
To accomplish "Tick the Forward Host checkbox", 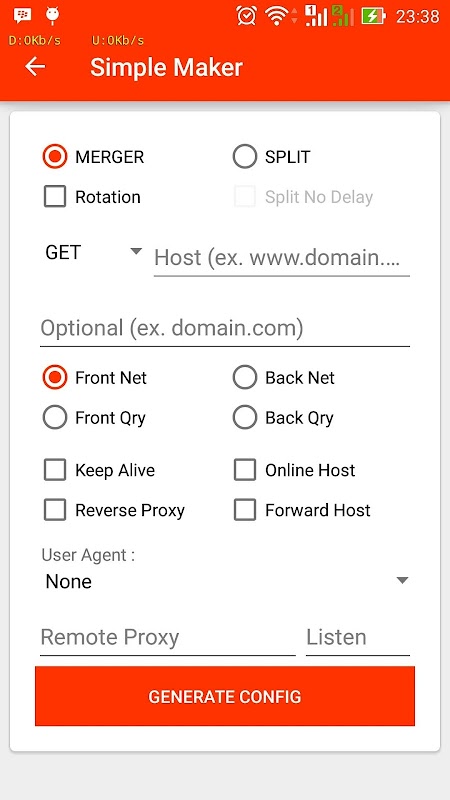I will click(302, 510).
